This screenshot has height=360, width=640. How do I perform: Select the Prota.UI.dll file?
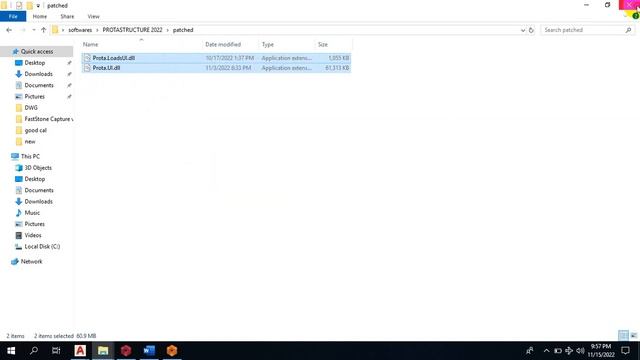pyautogui.click(x=216, y=68)
